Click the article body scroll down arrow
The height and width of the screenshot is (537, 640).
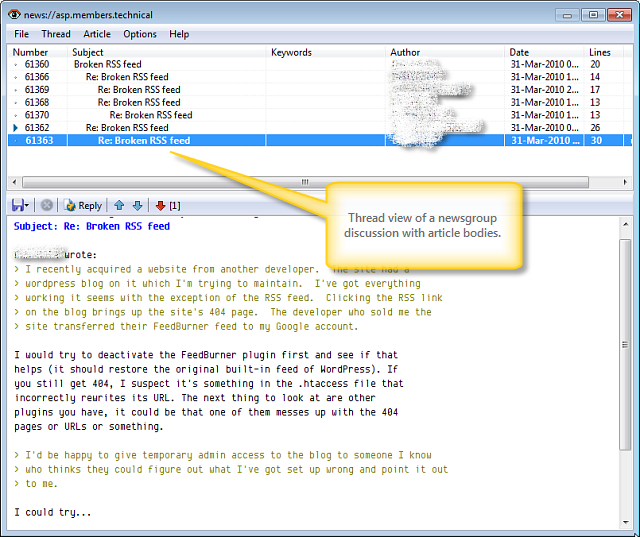point(625,522)
